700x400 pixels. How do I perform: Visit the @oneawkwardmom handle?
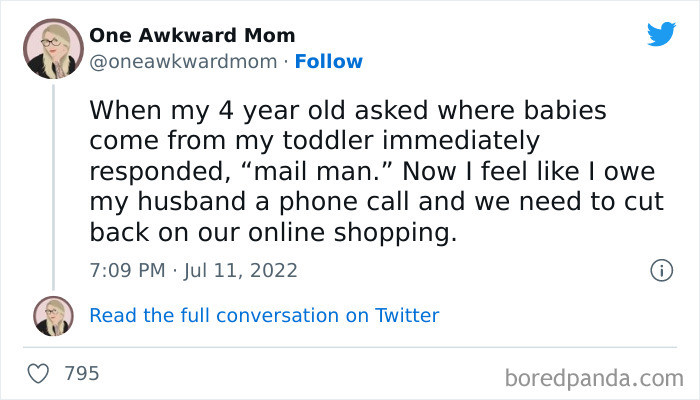181,62
